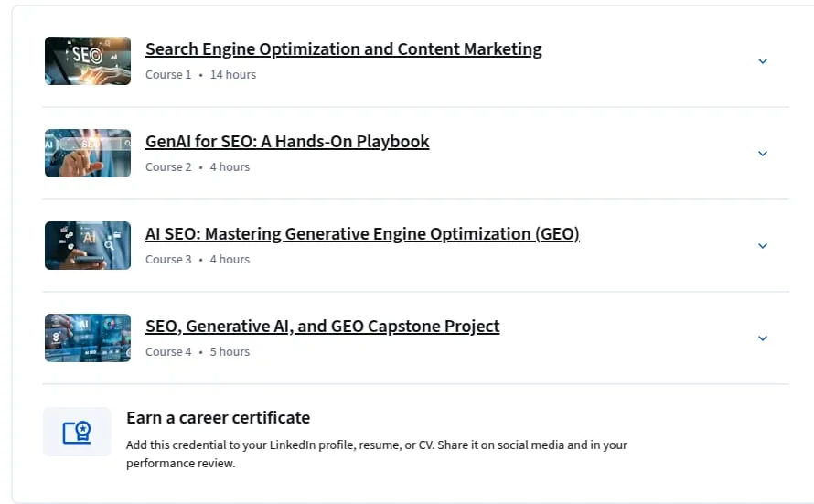Image resolution: width=814 pixels, height=504 pixels.
Task: Expand the AI SEO Mastering GEO row
Action: 763,246
